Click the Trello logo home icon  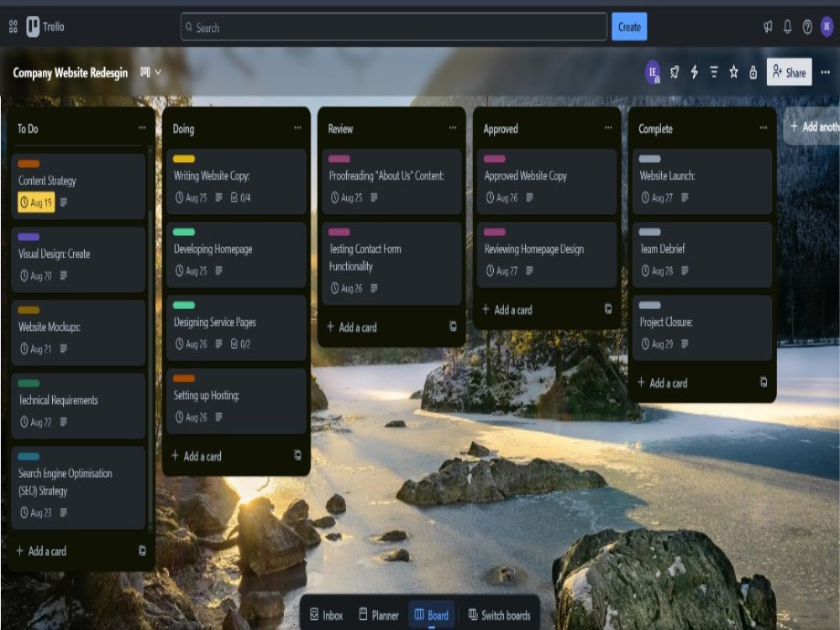(45, 27)
